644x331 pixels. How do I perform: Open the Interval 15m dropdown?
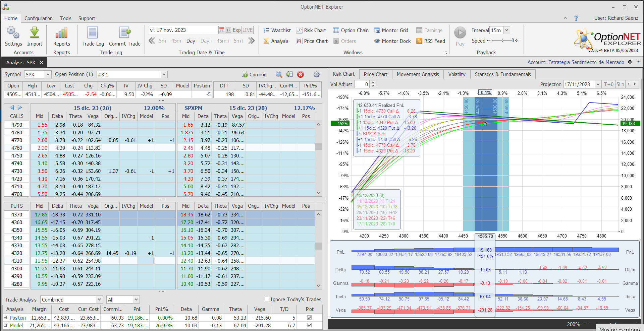(506, 30)
